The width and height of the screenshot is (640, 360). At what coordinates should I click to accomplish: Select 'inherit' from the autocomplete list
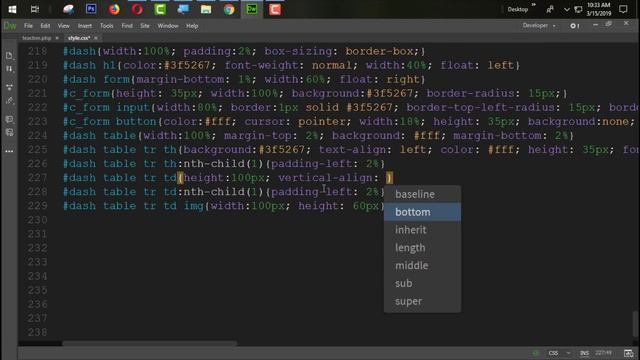422,230
